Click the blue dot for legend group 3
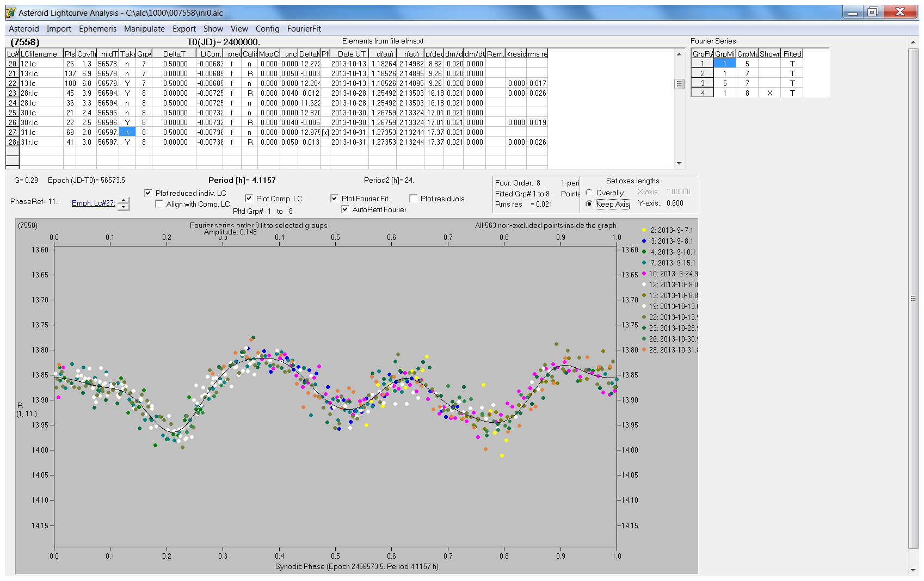The image size is (924, 581). tap(644, 241)
